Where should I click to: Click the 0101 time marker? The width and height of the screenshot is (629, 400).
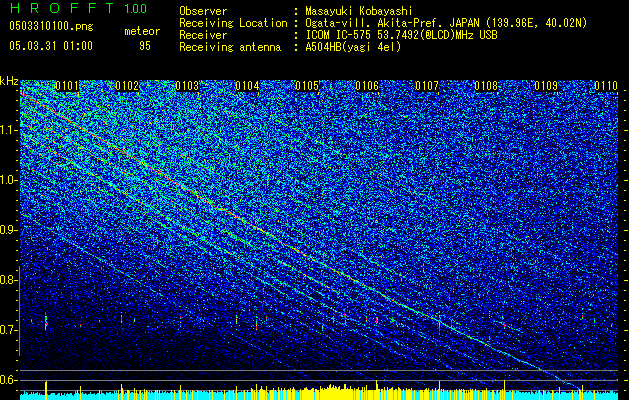pyautogui.click(x=67, y=86)
